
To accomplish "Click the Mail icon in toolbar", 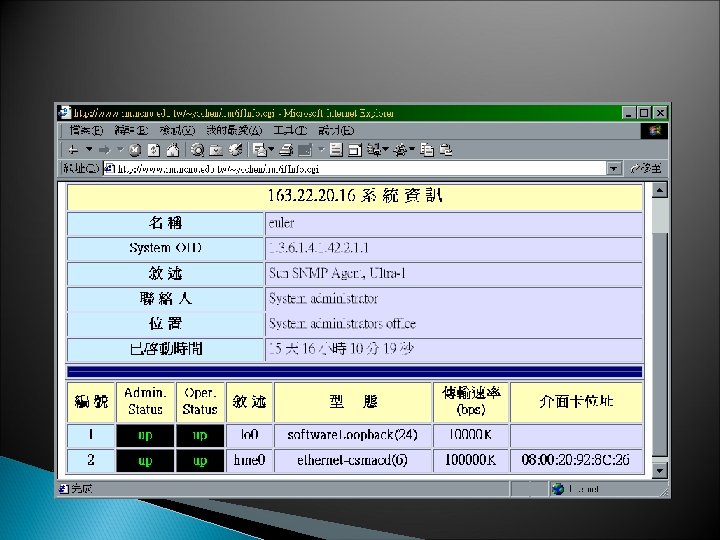I will (260, 150).
